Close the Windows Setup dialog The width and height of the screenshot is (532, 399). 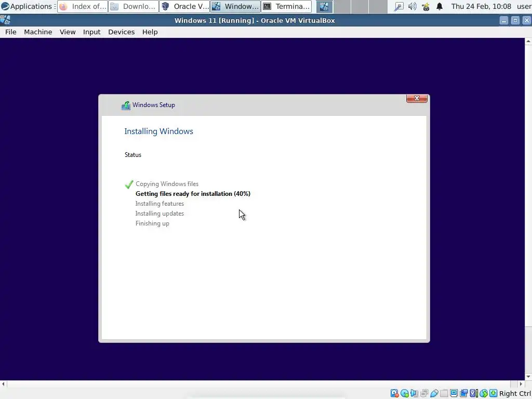click(x=417, y=98)
